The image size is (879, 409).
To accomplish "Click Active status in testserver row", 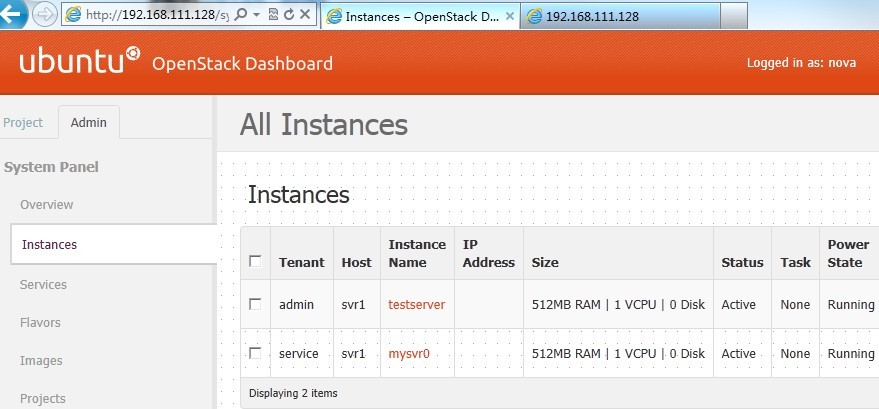I will point(738,305).
